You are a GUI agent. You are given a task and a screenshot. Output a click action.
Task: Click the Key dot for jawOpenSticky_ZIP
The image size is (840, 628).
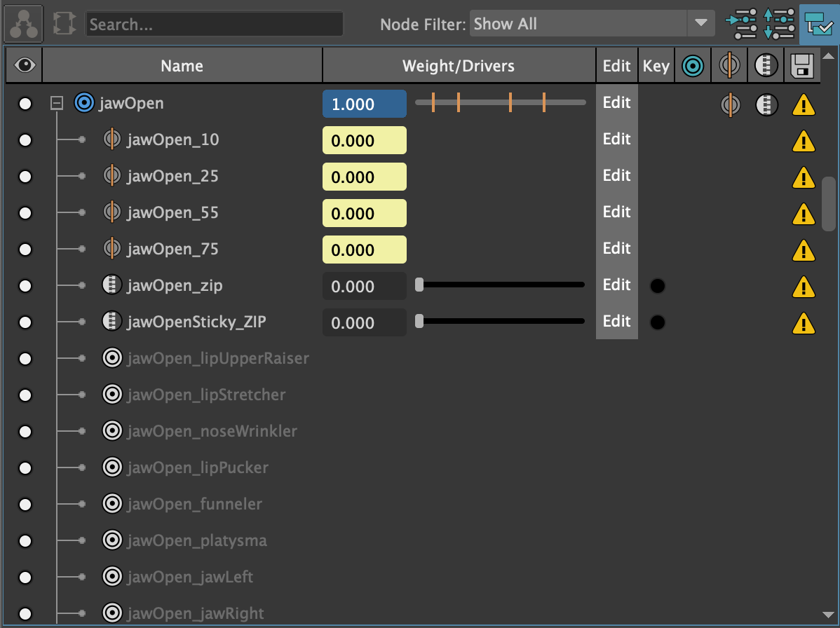[x=657, y=322]
